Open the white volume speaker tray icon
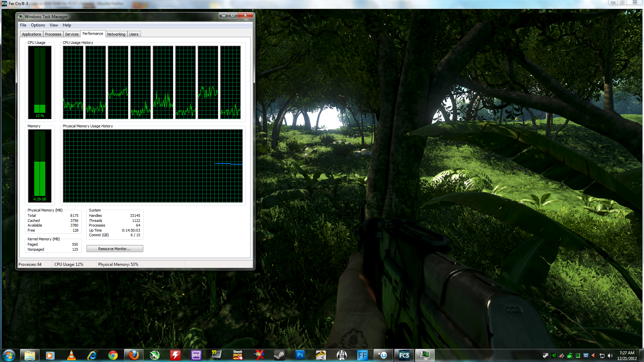Image resolution: width=644 pixels, height=362 pixels. (x=610, y=356)
